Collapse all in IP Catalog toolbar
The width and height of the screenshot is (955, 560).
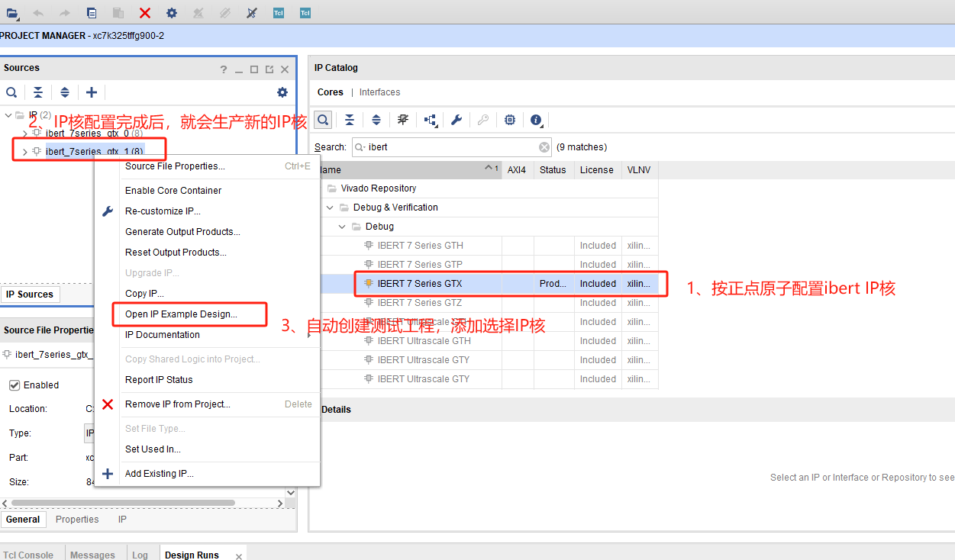[350, 120]
